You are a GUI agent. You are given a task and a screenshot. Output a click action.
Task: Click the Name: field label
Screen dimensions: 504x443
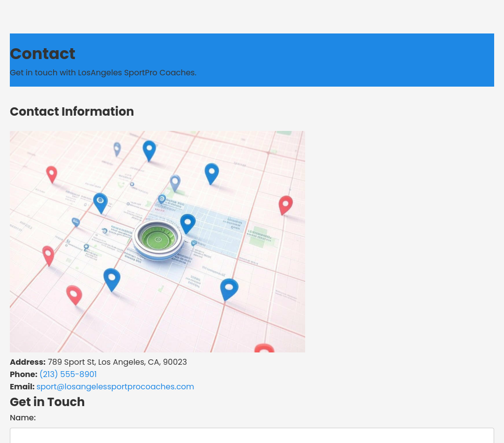(x=23, y=418)
